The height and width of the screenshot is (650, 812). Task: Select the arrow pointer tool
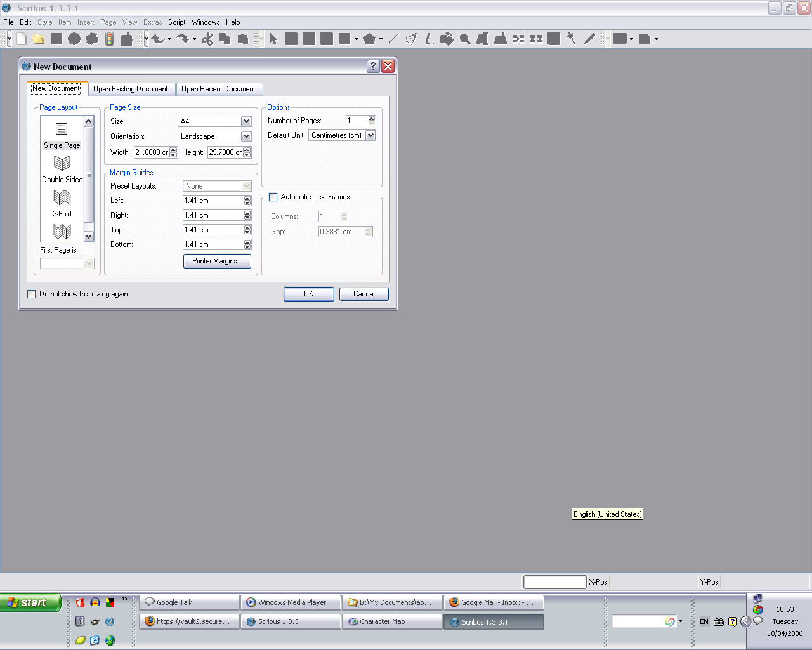(273, 39)
